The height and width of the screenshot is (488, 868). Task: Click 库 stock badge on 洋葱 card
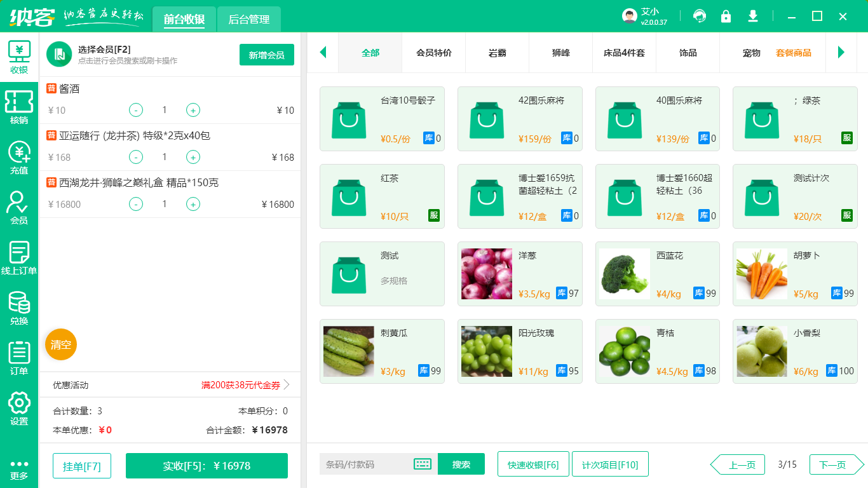pyautogui.click(x=562, y=293)
